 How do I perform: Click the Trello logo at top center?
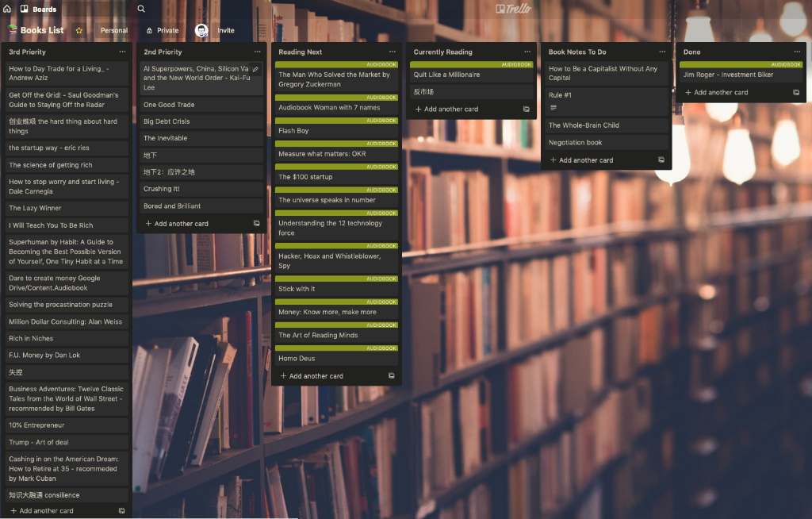513,9
